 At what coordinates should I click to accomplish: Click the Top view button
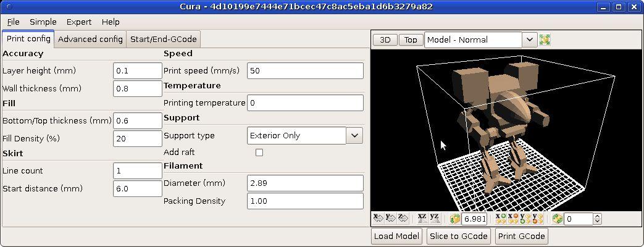411,40
